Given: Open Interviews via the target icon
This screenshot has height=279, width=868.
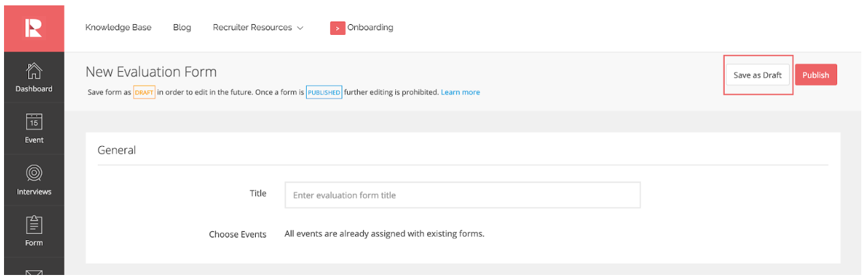Looking at the screenshot, I should click(34, 173).
